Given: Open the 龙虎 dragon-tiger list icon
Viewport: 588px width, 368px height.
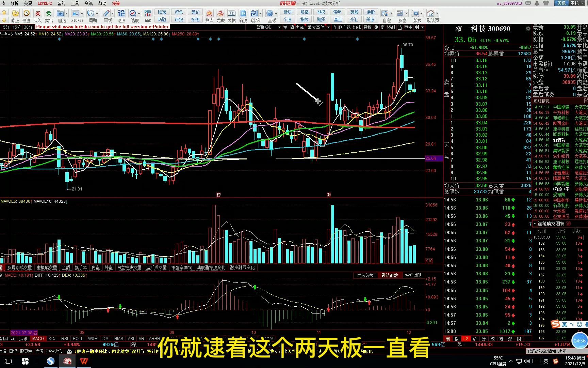Looking at the screenshot, I should pyautogui.click(x=220, y=13).
